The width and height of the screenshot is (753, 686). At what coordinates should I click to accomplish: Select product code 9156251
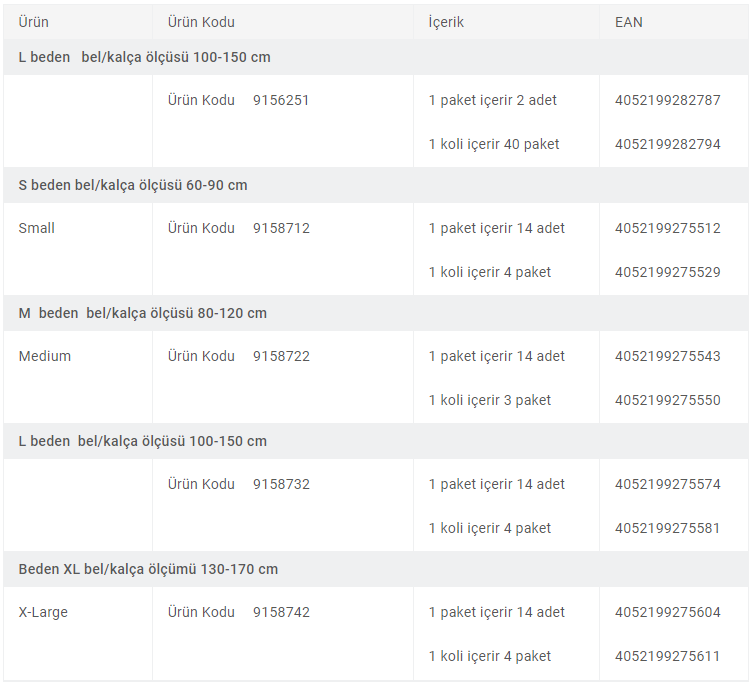(x=281, y=100)
